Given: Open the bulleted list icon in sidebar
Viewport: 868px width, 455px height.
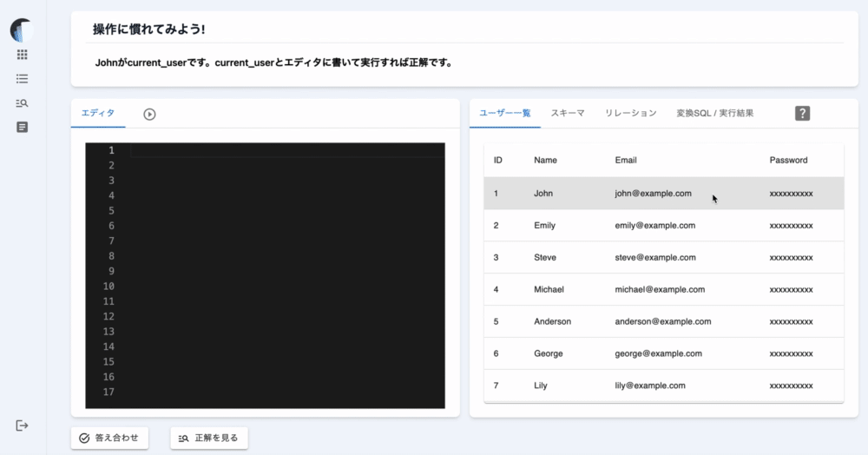Looking at the screenshot, I should (23, 79).
